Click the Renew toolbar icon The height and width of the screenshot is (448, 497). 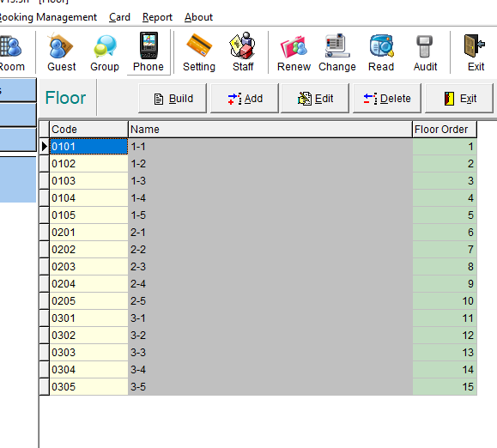coord(294,52)
